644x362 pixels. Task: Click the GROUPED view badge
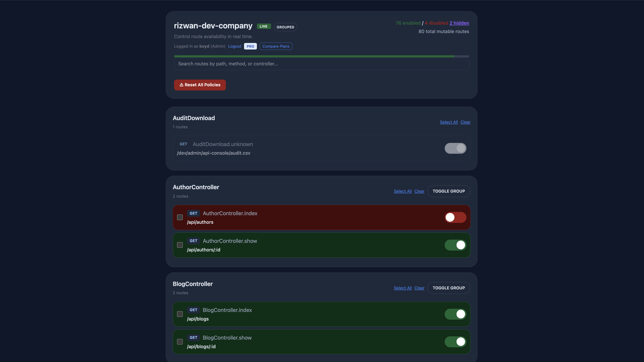click(x=285, y=27)
